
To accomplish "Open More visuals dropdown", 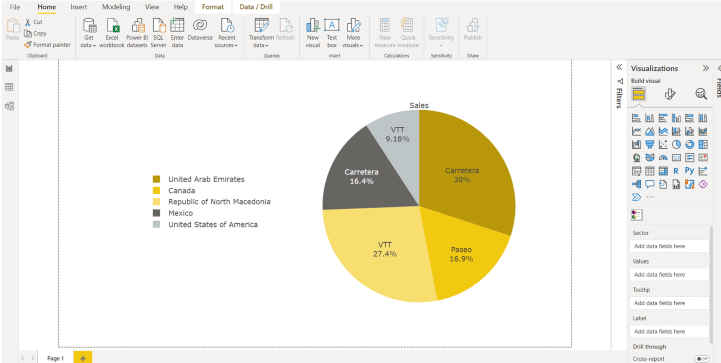I will pos(353,33).
